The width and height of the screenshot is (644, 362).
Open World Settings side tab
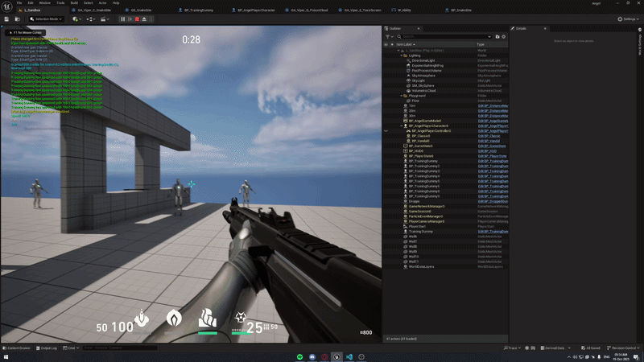pyautogui.click(x=640, y=44)
